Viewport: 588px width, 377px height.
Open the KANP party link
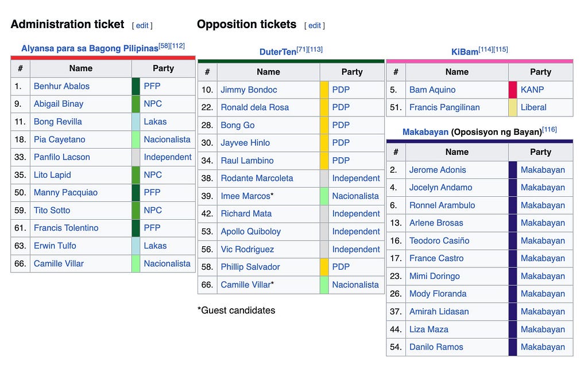point(532,90)
